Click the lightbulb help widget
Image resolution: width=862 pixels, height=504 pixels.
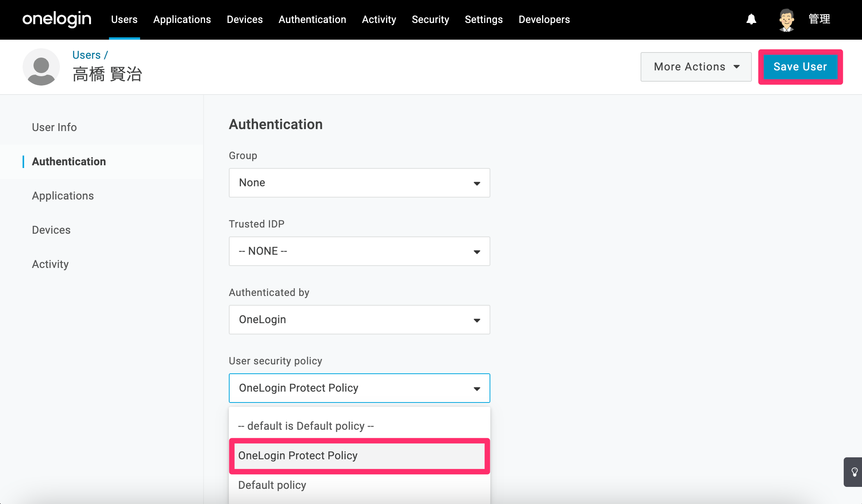tap(854, 472)
